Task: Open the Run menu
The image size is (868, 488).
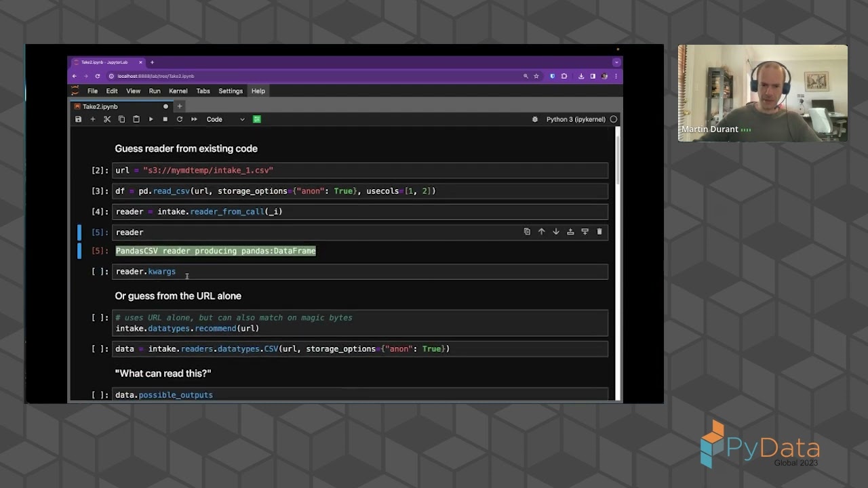Action: click(155, 91)
